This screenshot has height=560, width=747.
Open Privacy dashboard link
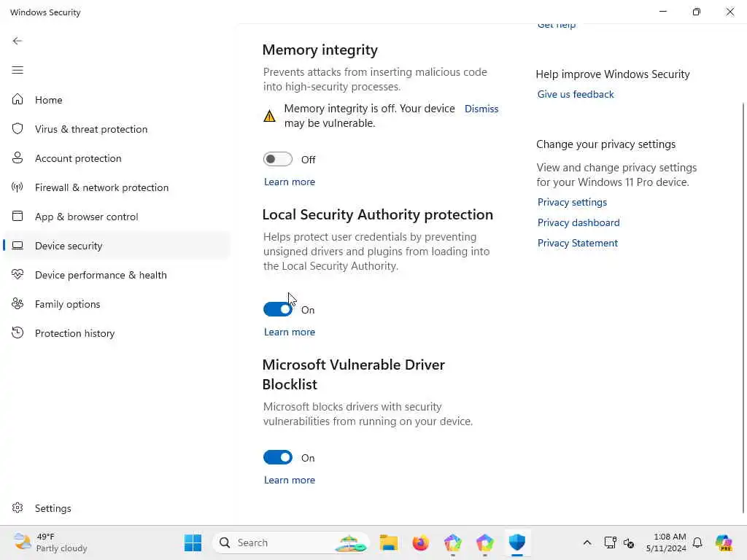pyautogui.click(x=578, y=222)
